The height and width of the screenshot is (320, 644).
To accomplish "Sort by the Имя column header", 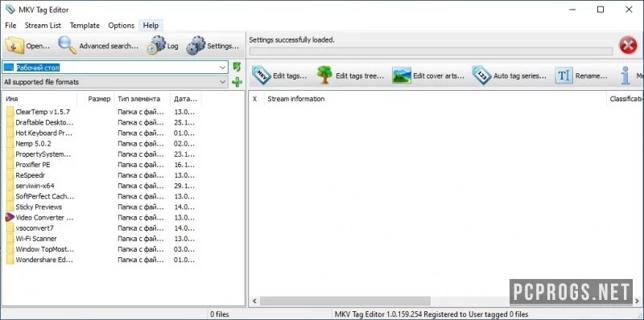I will click(39, 99).
